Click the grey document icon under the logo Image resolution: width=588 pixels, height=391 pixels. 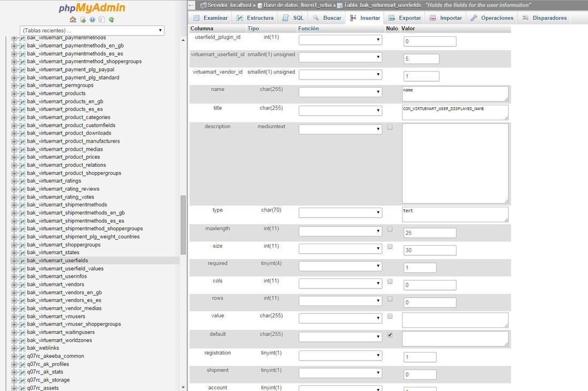101,20
